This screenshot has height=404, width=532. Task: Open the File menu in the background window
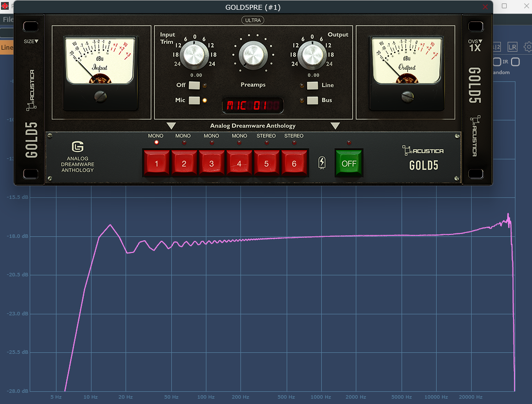(x=7, y=19)
